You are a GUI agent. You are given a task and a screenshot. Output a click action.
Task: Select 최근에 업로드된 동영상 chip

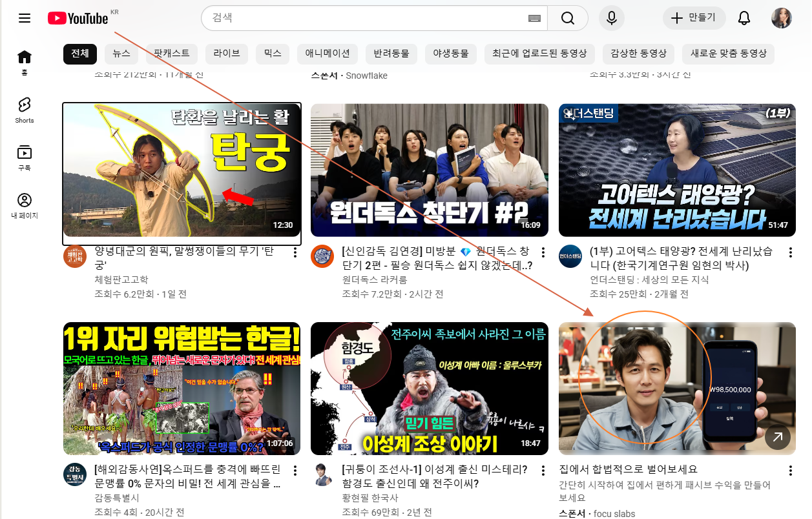[x=539, y=54]
